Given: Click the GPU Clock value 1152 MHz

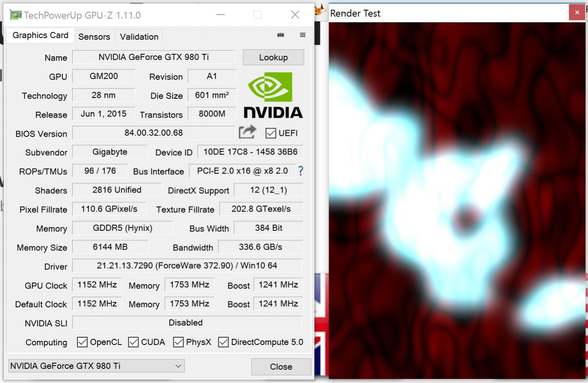Looking at the screenshot, I should 97,285.
